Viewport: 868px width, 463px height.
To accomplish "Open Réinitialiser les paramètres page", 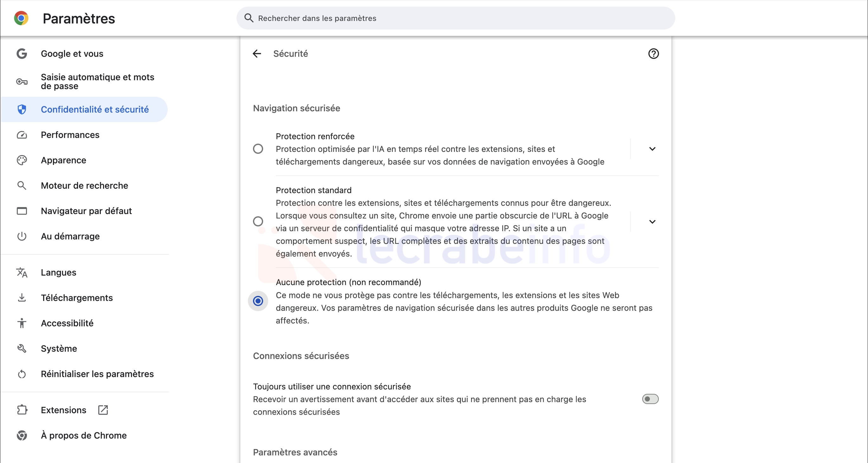I will pos(97,374).
